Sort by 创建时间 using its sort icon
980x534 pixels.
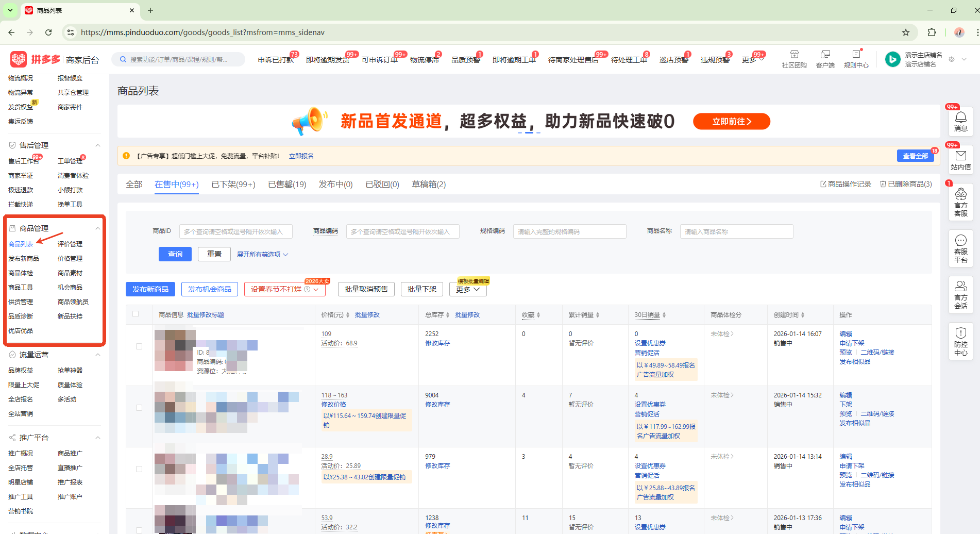point(803,315)
